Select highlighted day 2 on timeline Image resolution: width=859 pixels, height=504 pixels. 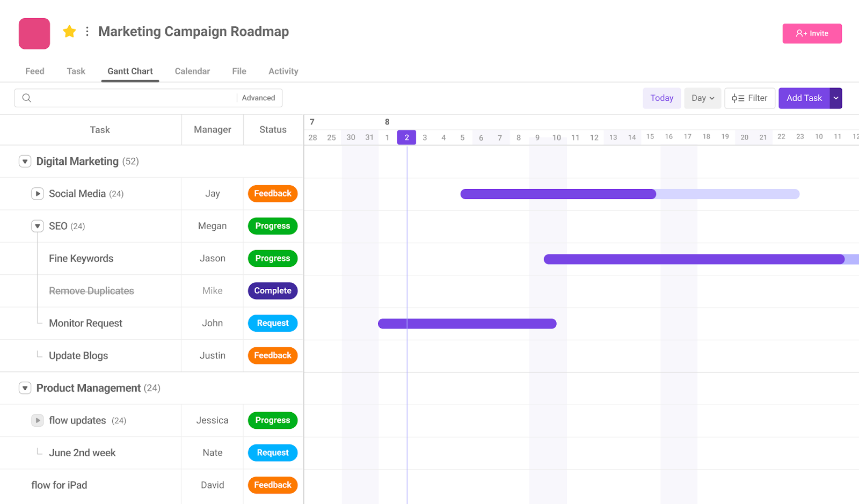coord(406,137)
